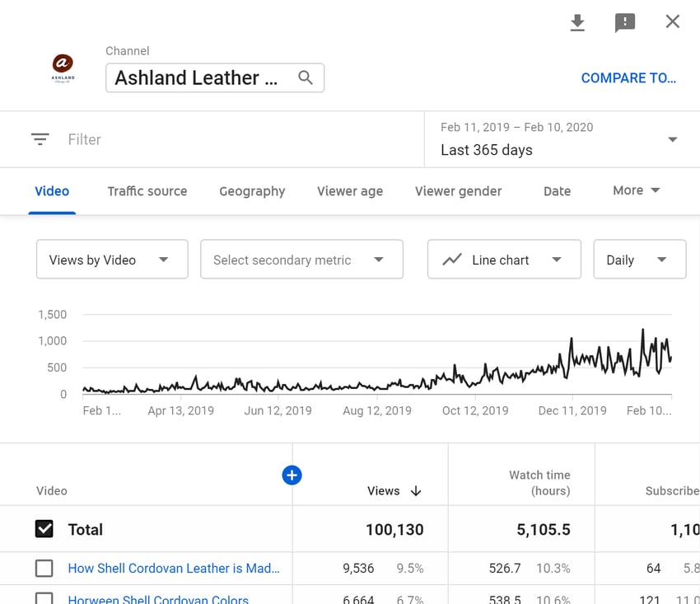This screenshot has width=700, height=604.
Task: Click the Ashland Leather channel search field
Action: click(x=215, y=77)
